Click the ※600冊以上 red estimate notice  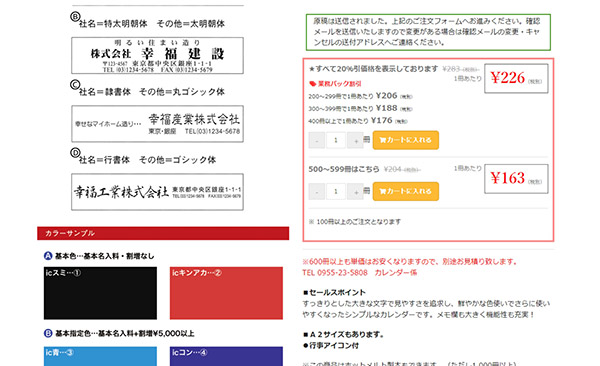(x=410, y=261)
